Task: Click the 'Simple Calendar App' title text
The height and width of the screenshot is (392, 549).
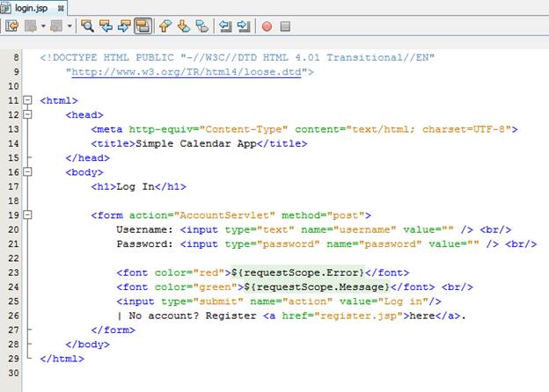Action: (x=196, y=144)
